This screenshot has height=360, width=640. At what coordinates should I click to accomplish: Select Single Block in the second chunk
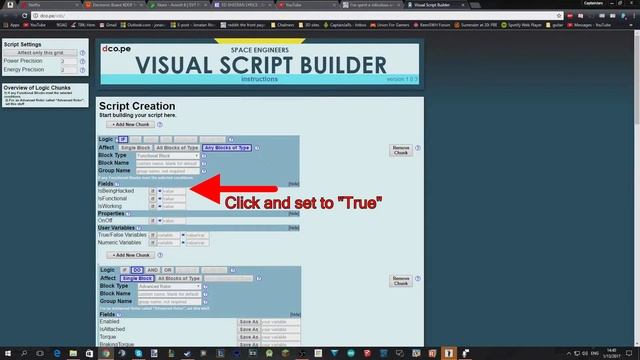(137, 278)
